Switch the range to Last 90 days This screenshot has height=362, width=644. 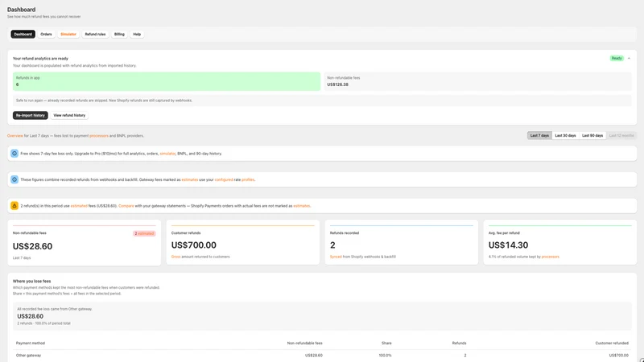coord(592,135)
